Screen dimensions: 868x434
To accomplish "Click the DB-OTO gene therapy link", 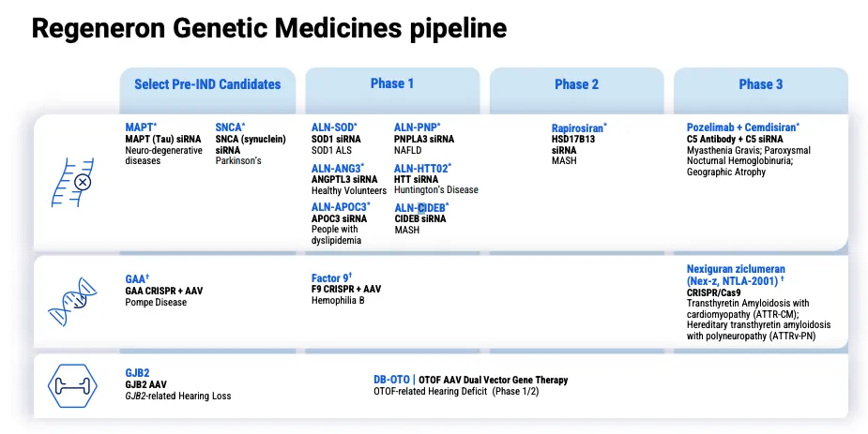I will coord(390,380).
